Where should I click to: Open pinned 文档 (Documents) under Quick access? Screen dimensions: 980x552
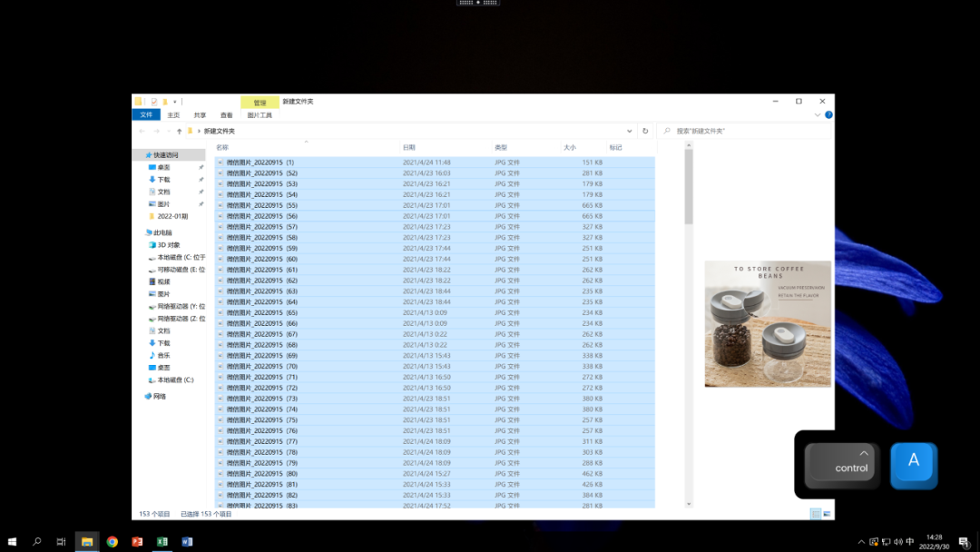(x=163, y=192)
